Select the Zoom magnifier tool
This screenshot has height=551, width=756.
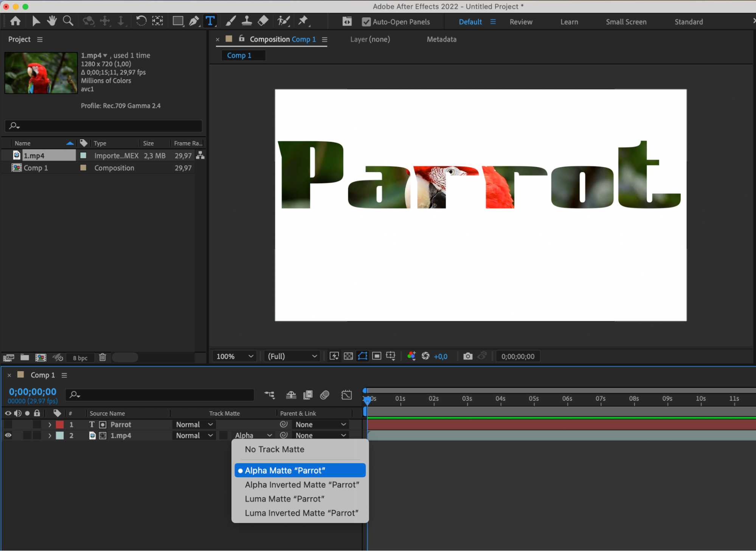point(68,21)
